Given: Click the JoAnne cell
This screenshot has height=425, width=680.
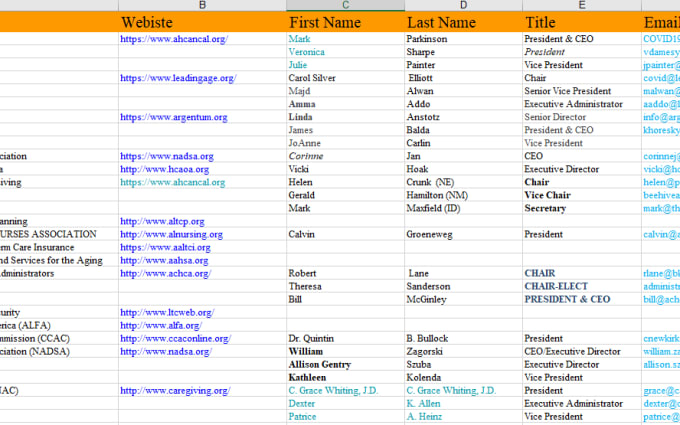Looking at the screenshot, I should click(345, 143).
